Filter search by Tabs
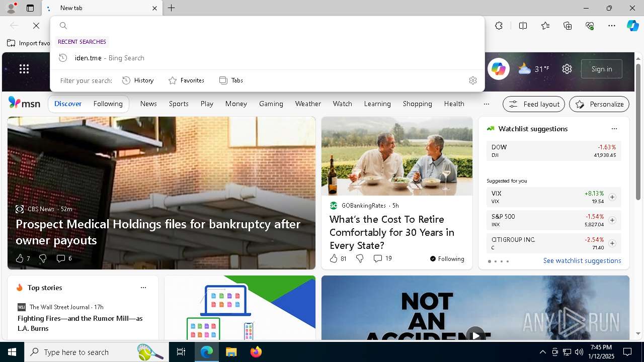644x362 pixels. 231,80
